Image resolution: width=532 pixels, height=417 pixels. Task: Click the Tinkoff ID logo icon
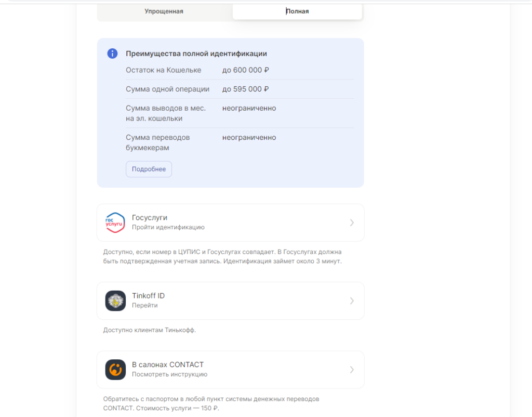coord(115,301)
